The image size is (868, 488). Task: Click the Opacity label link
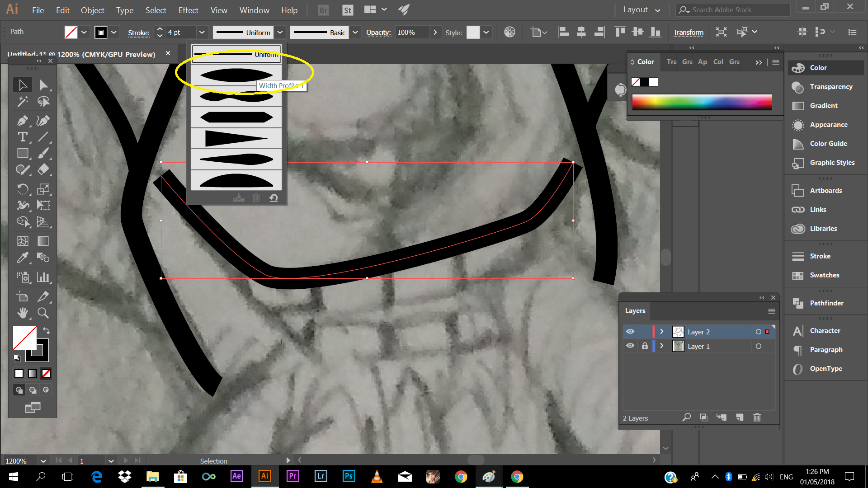(378, 33)
